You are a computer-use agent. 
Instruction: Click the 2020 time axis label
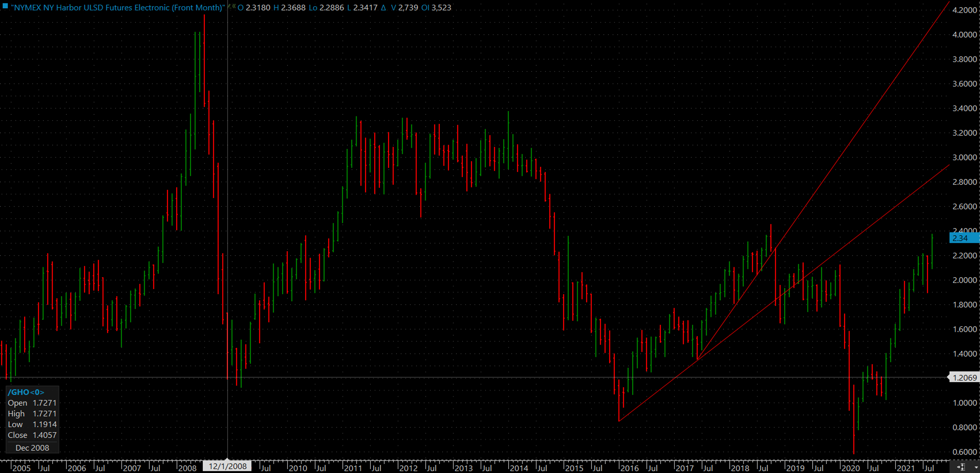coord(851,468)
